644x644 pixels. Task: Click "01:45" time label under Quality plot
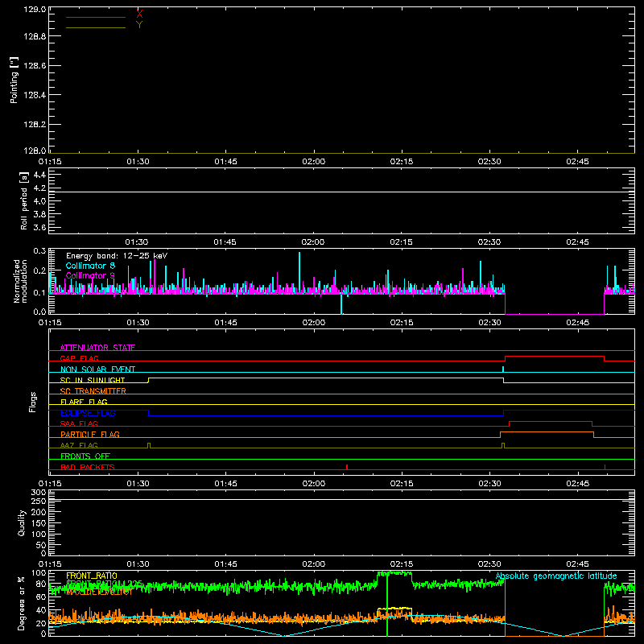tap(225, 564)
